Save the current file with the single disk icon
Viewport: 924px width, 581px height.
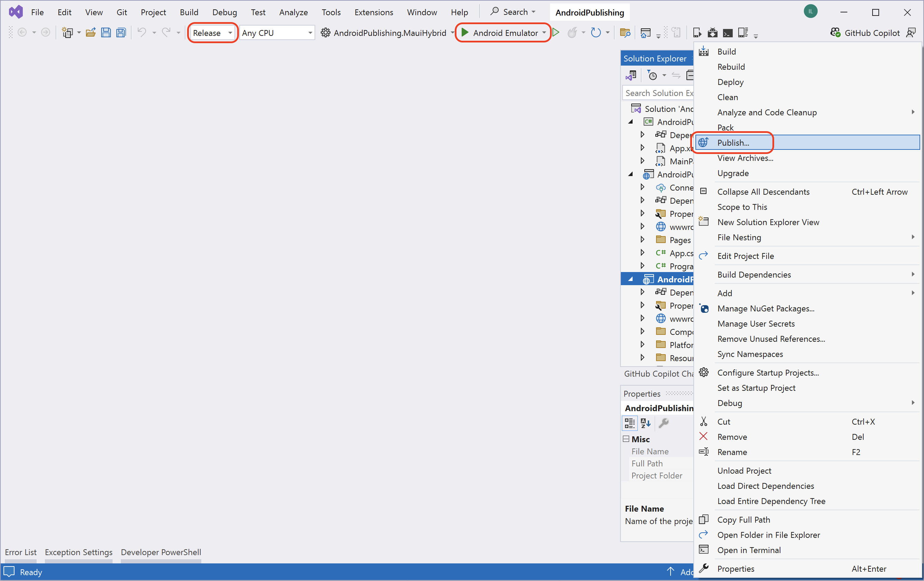(106, 32)
